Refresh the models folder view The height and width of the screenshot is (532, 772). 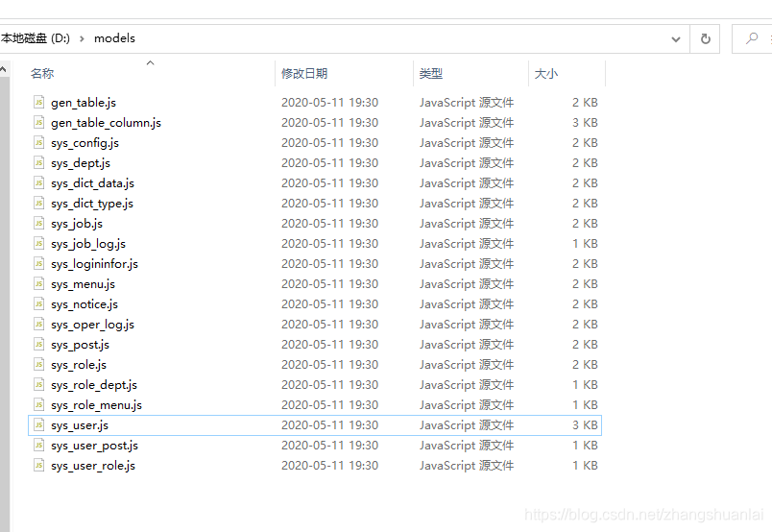(x=705, y=38)
